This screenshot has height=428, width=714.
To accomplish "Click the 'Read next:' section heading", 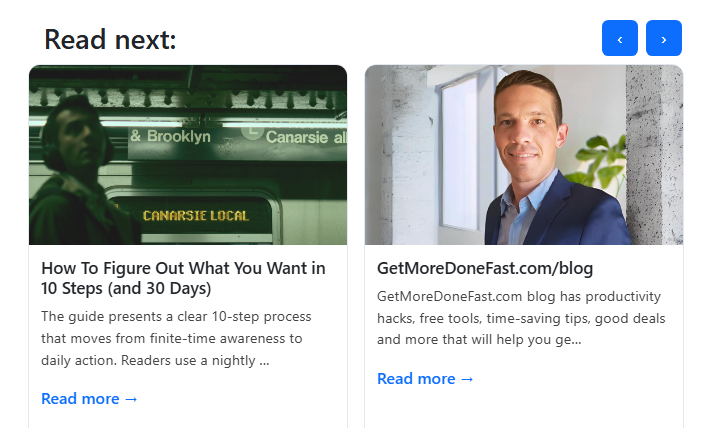I will 110,39.
